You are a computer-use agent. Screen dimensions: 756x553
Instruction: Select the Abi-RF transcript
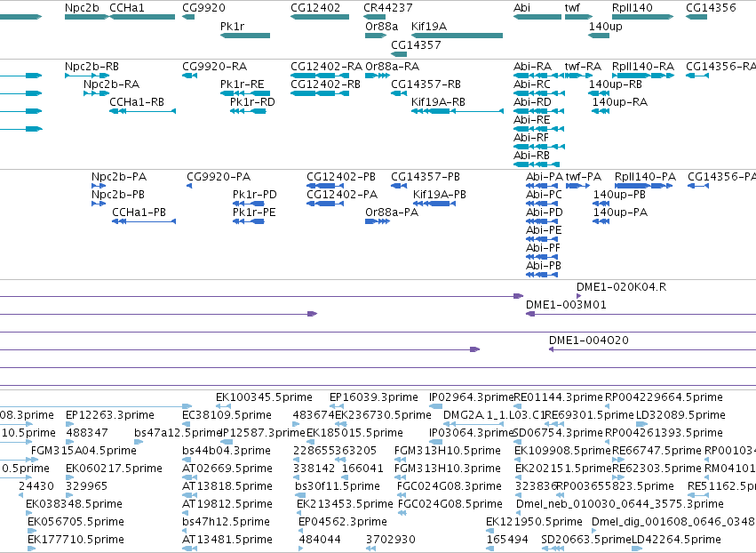539,147
